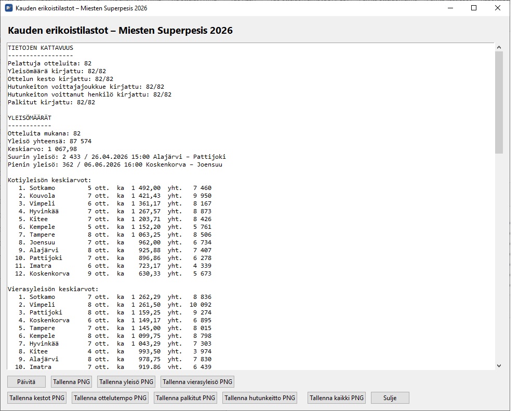This screenshot has width=532, height=411.
Task: Click home row 8. Joensuu
Action: [115, 242]
